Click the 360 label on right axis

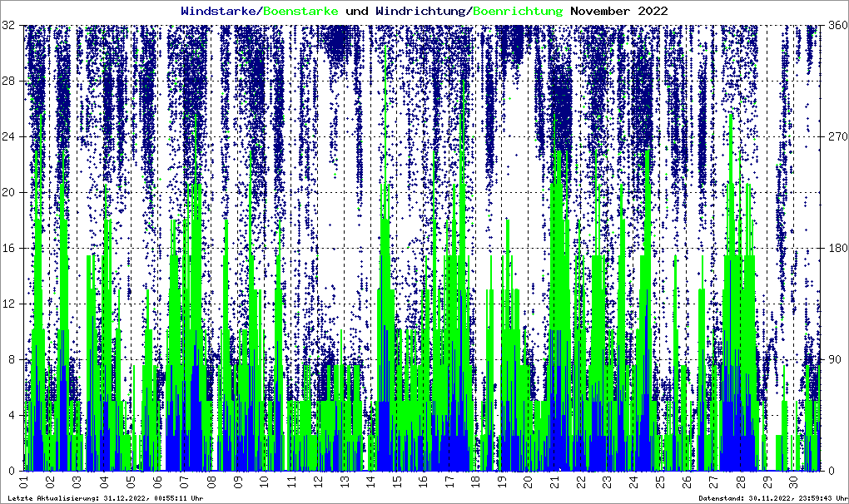(x=833, y=26)
